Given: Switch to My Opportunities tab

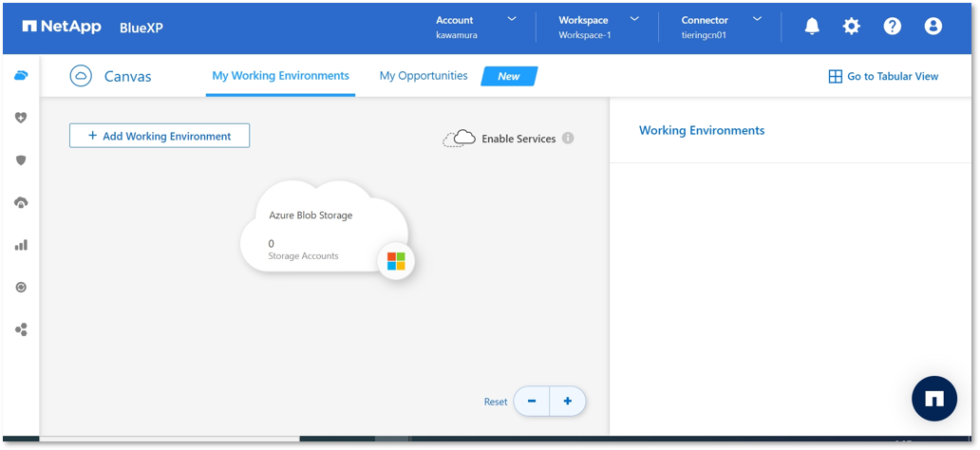Looking at the screenshot, I should pyautogui.click(x=424, y=76).
